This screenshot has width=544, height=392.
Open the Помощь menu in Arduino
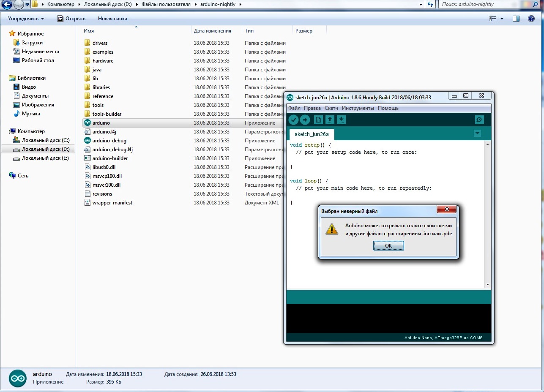[388, 108]
